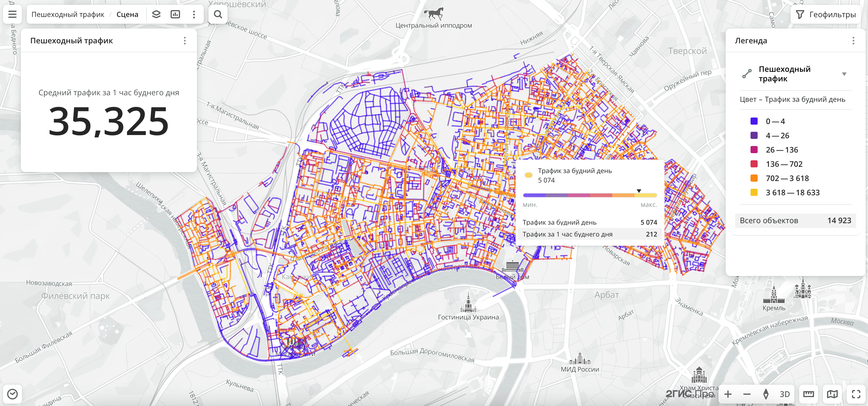Open the hamburger main menu
868x406 pixels.
click(x=12, y=14)
